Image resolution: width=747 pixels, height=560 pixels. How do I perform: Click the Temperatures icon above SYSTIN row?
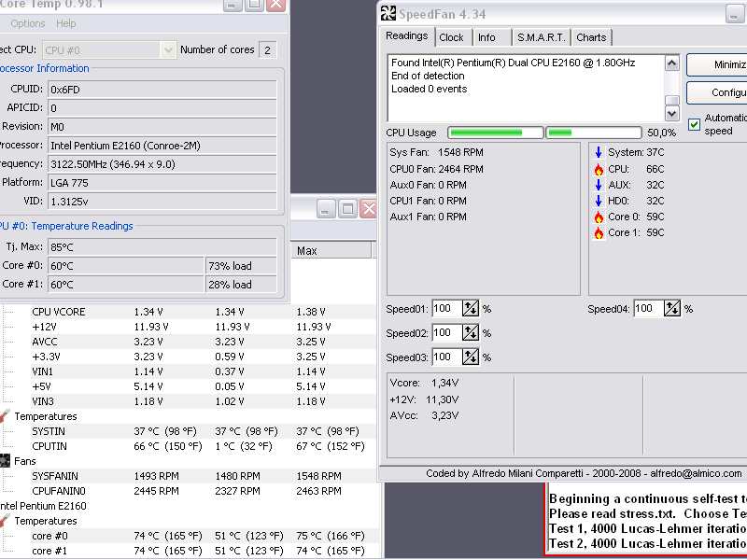click(5, 416)
